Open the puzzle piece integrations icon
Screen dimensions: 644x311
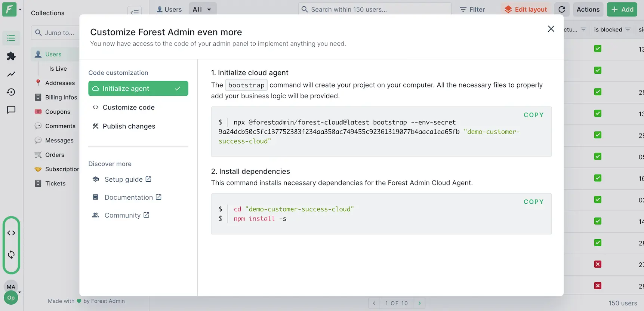pyautogui.click(x=11, y=56)
